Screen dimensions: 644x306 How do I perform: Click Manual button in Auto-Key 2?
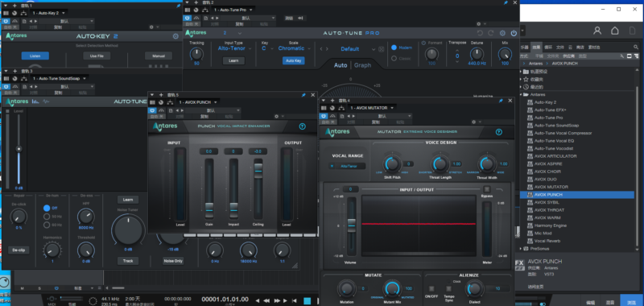click(x=159, y=56)
